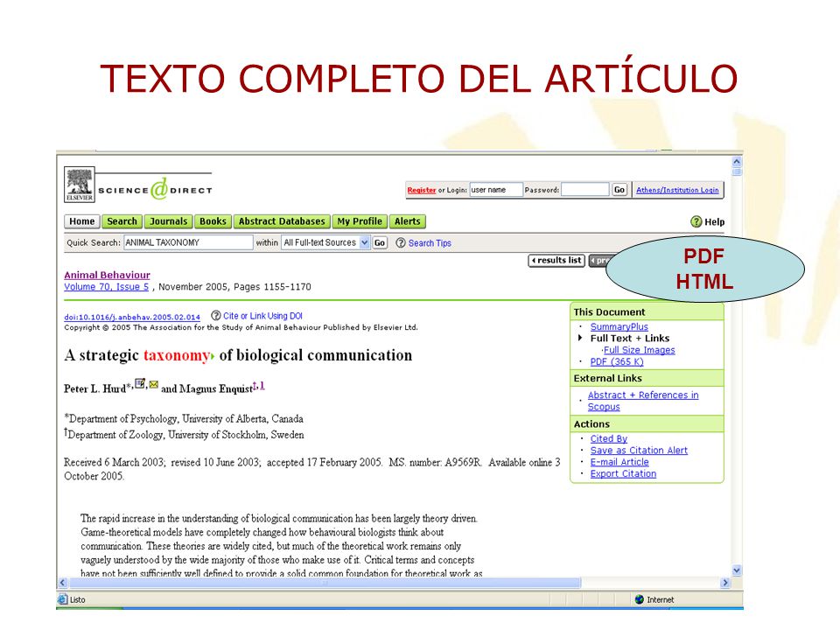Download the PDF (365 K) link

click(x=617, y=361)
